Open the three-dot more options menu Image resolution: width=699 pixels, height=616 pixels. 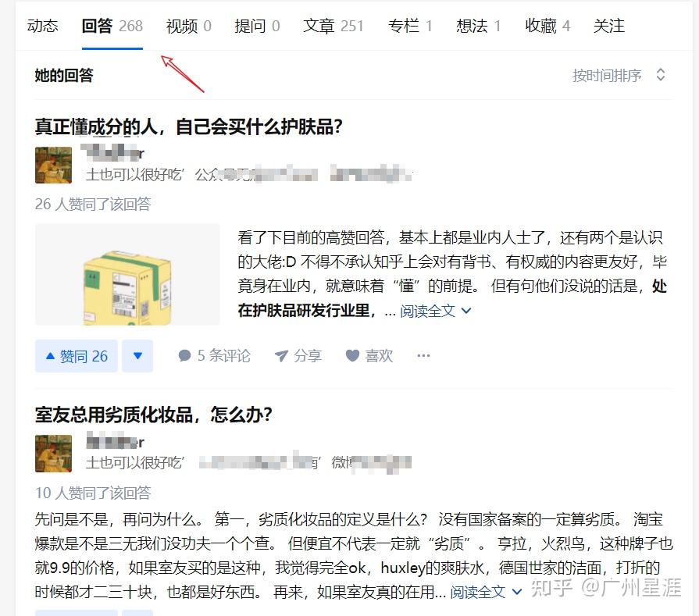[x=423, y=356]
